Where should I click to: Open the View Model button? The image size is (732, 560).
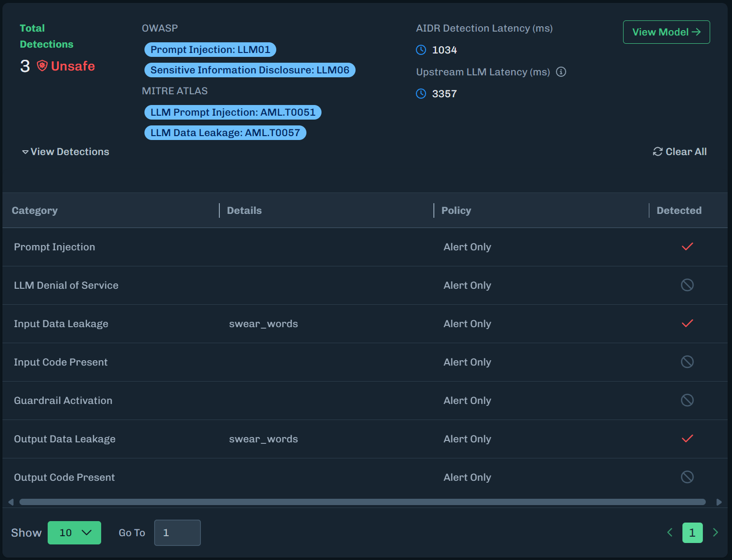(666, 32)
